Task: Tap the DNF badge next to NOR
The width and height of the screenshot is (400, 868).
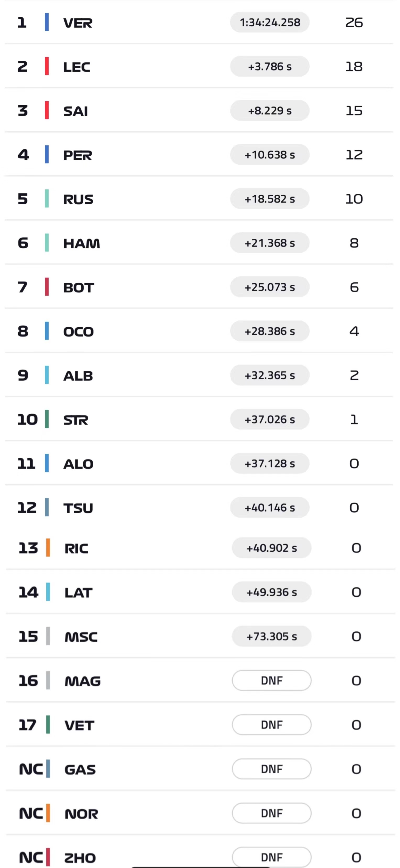Action: click(271, 813)
